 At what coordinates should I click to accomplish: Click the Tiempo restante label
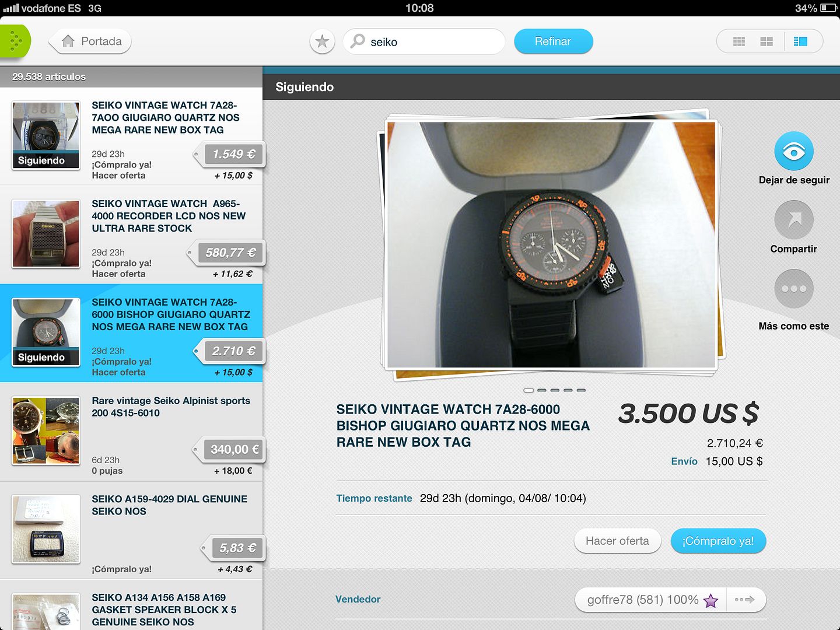pyautogui.click(x=374, y=498)
